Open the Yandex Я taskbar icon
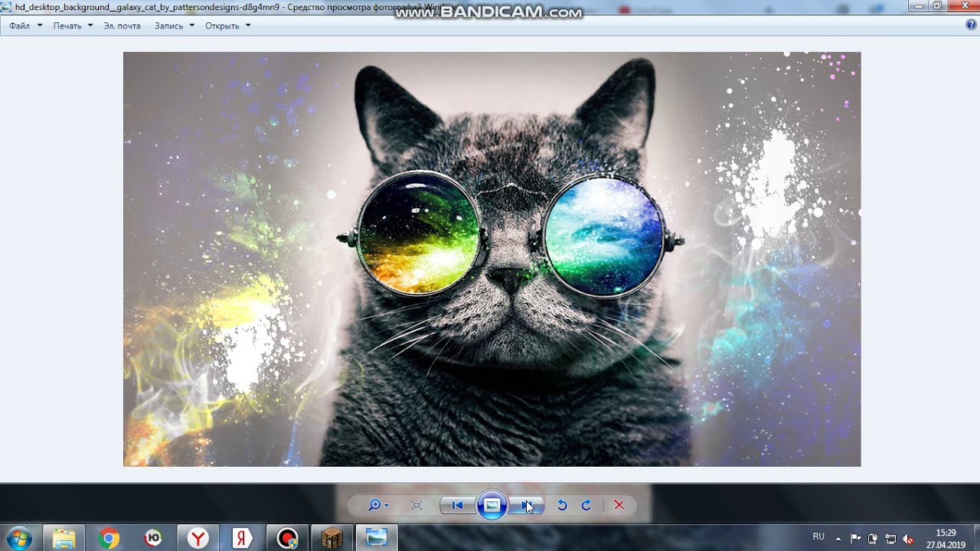 tap(243, 538)
